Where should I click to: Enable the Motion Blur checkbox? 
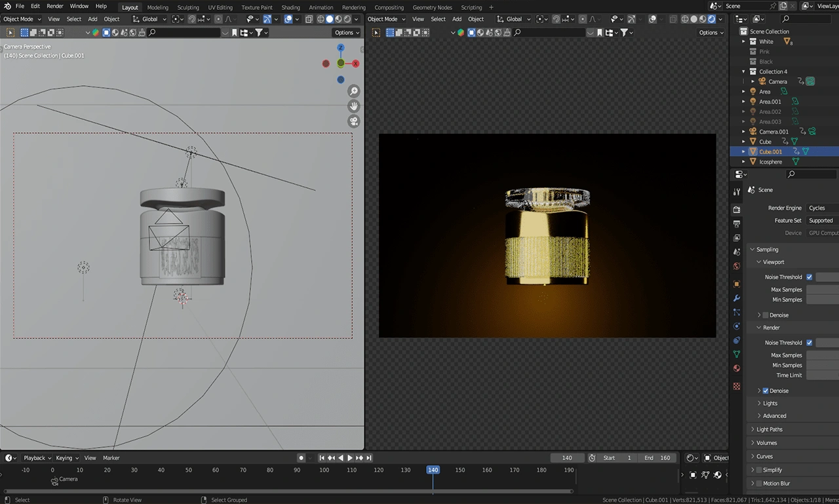[759, 484]
